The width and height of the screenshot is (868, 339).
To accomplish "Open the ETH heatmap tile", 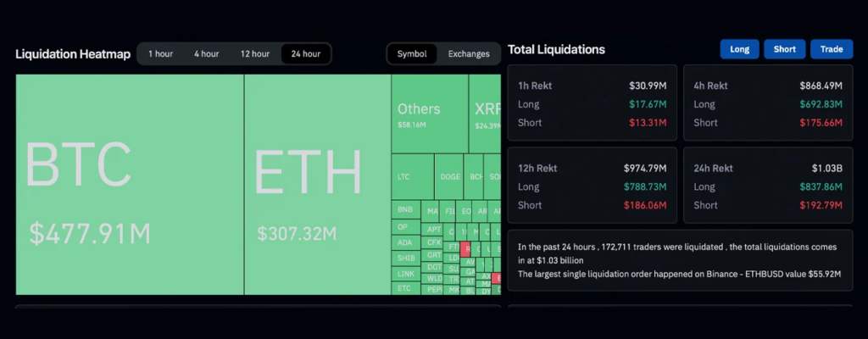I will [x=318, y=185].
